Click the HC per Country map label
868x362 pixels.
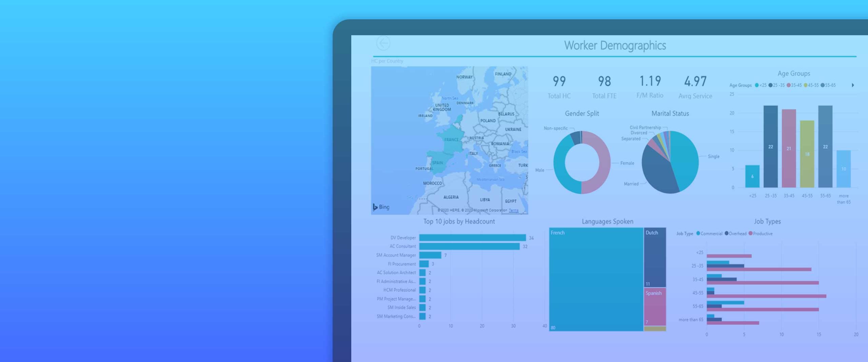click(x=387, y=61)
